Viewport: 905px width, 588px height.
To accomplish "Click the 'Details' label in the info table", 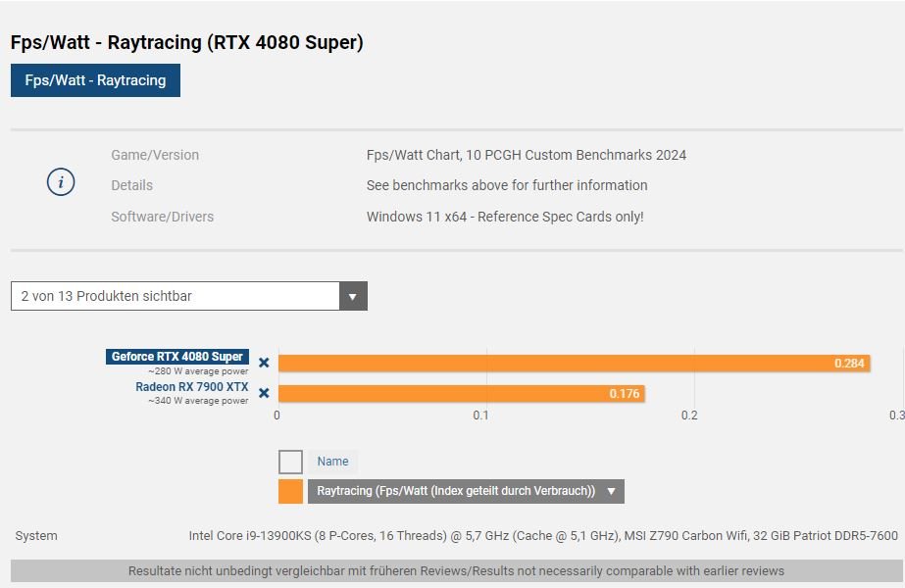I will pos(132,185).
